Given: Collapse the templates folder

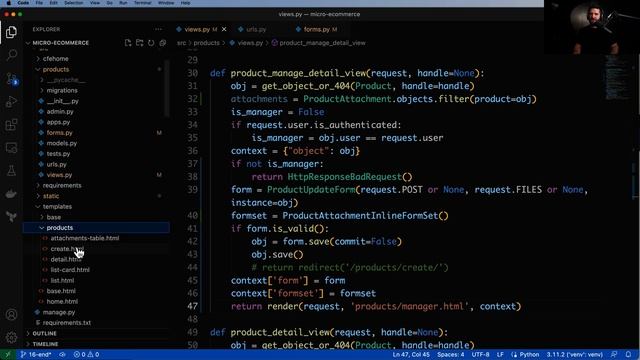Looking at the screenshot, I should (57, 207).
